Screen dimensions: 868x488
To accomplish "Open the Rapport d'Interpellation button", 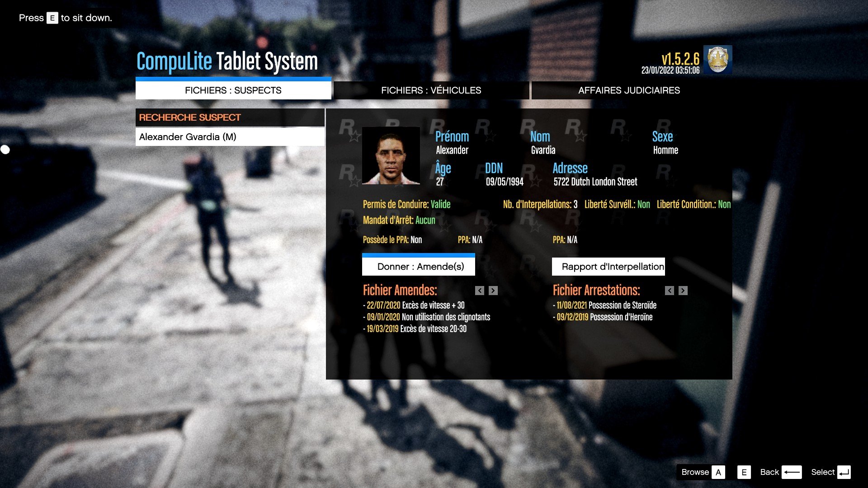I will click(x=608, y=267).
